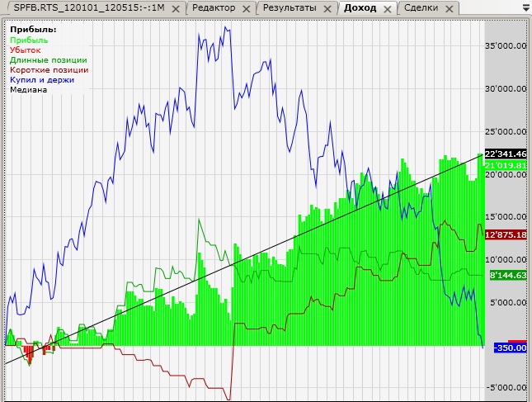Click the Короткие позиции legend entry
The height and width of the screenshot is (402, 532).
49,69
